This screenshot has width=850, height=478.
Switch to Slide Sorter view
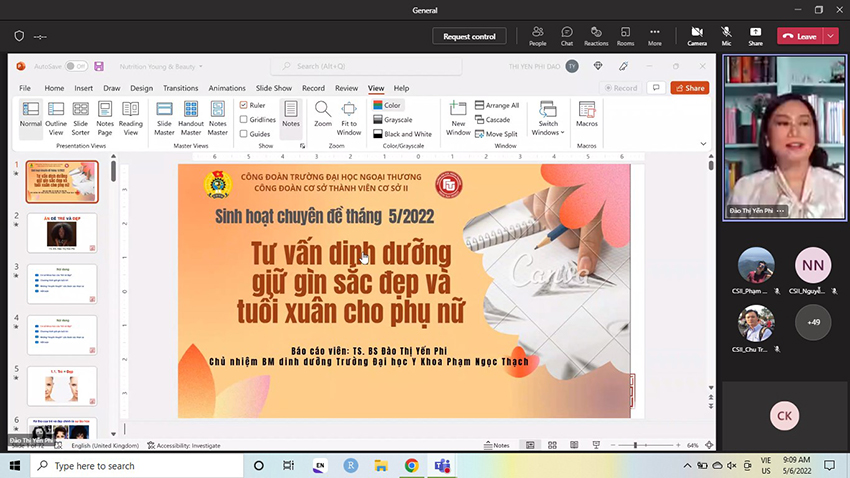[80, 118]
